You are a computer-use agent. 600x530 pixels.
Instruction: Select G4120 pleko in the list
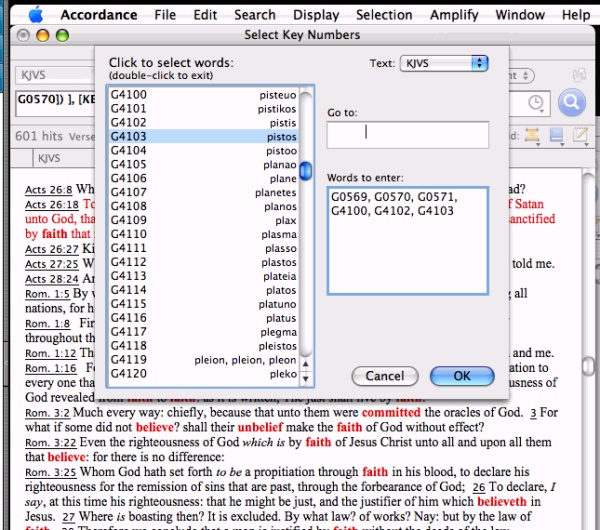(x=203, y=373)
